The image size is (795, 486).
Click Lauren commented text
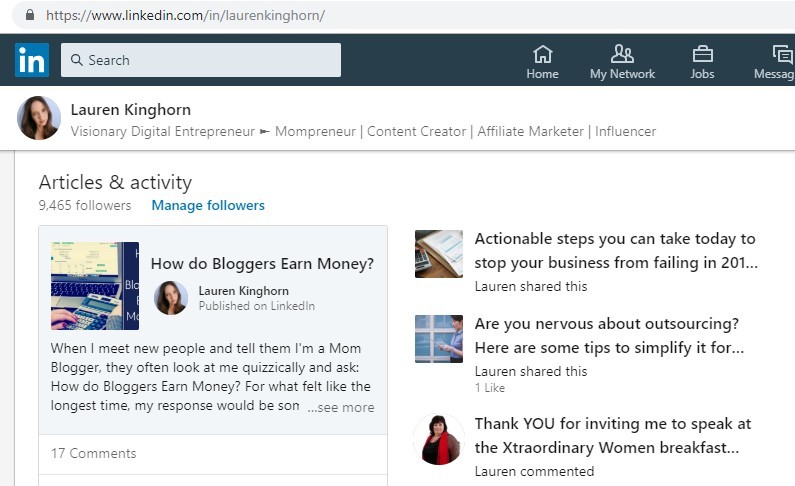click(534, 471)
